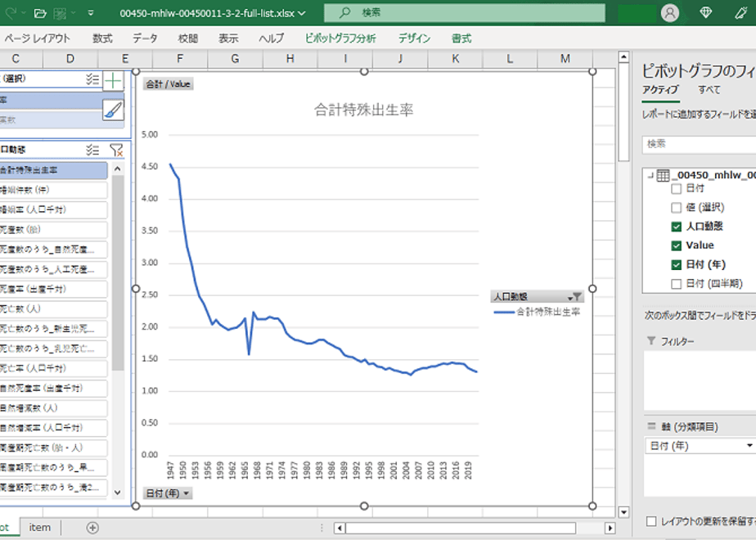
Task: Click the worksheet vertical scroll up arrow
Action: 623,57
